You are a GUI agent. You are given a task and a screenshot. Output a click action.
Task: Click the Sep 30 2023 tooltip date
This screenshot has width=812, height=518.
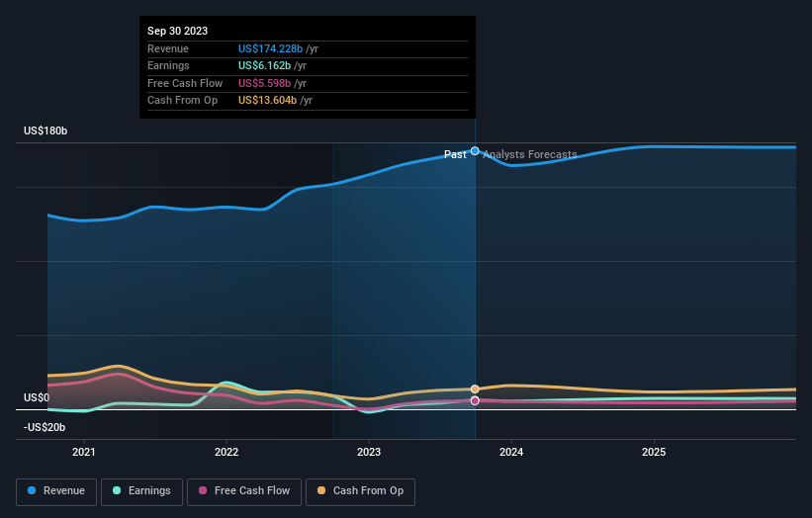point(178,31)
